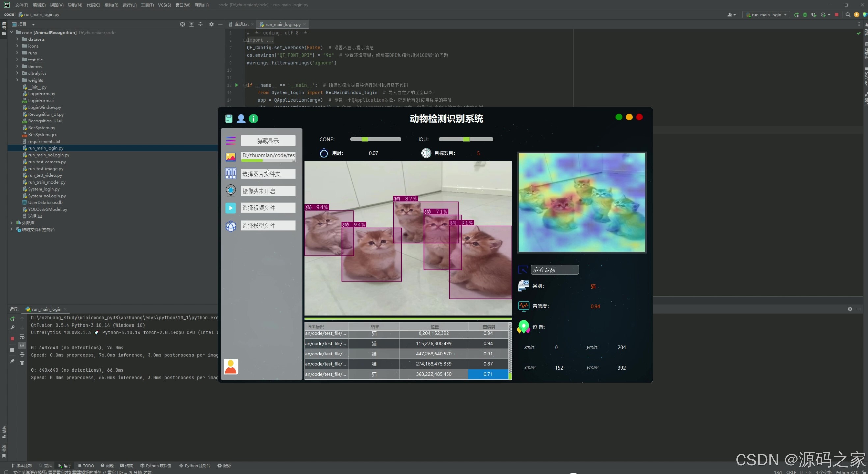Open the 文件(F) menu
Image resolution: width=868 pixels, height=474 pixels.
21,5
